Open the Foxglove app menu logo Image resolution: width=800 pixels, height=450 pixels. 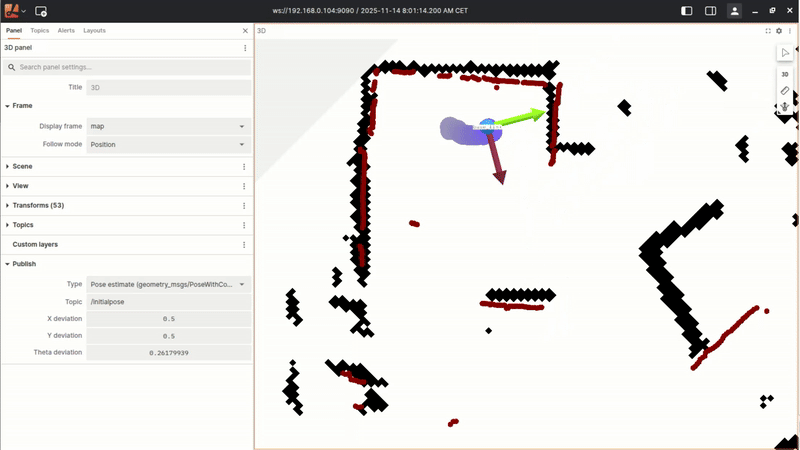point(13,10)
